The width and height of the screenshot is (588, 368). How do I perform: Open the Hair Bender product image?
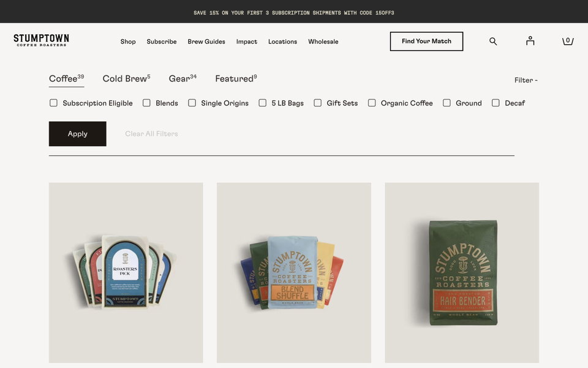pos(462,272)
